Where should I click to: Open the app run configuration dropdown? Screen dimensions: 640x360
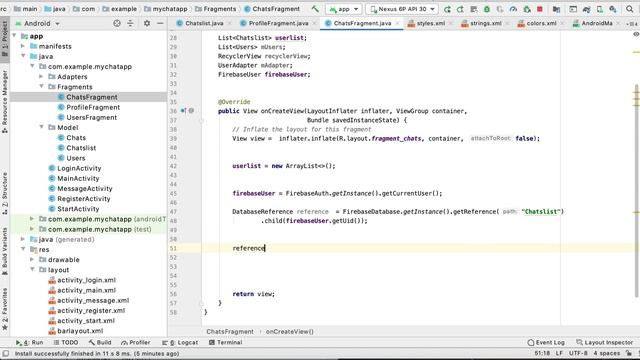343,9
